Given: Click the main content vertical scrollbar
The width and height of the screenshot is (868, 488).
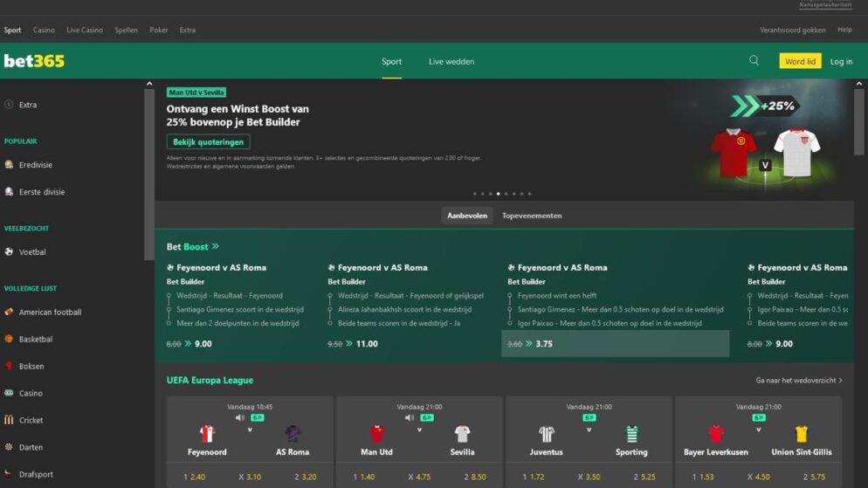Looking at the screenshot, I should (x=858, y=121).
